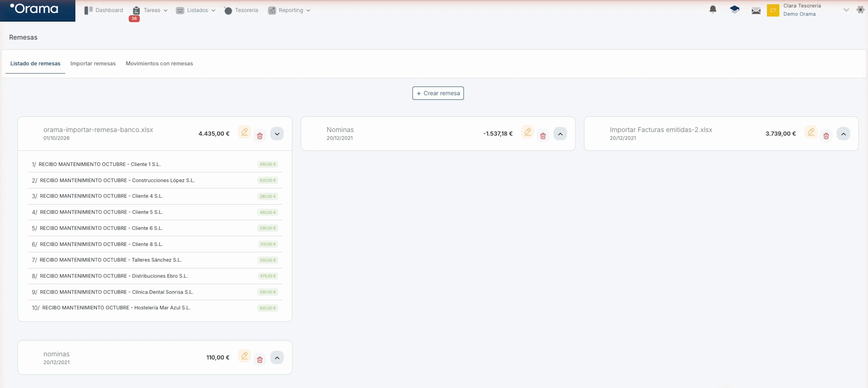The height and width of the screenshot is (388, 868).
Task: Open the settings gear icon
Action: coord(860,10)
